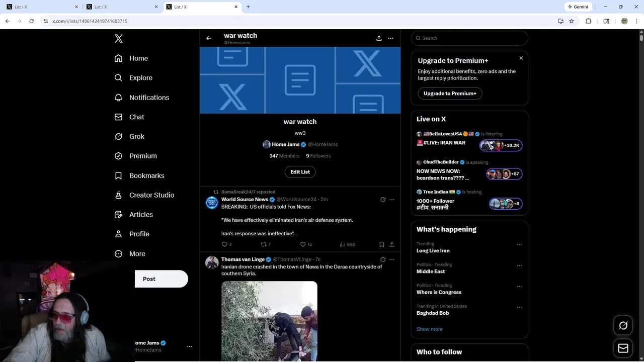644x362 pixels.
Task: Open options for Where is Congress trend
Action: [519, 287]
